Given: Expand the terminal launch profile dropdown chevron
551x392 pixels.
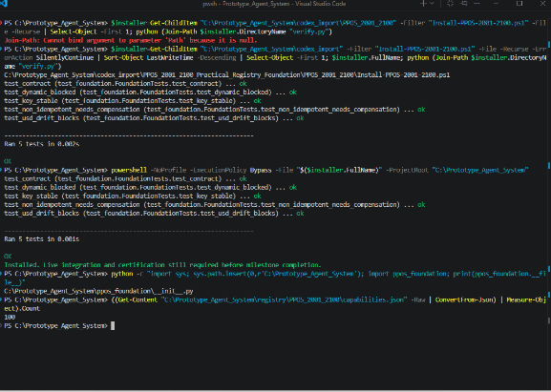Looking at the screenshot, I should [x=433, y=4].
